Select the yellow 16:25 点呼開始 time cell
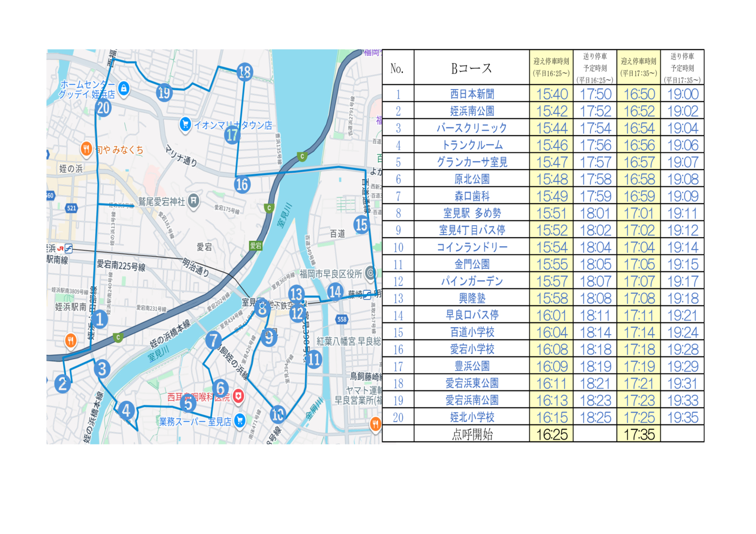This screenshot has width=756, height=534. [551, 434]
